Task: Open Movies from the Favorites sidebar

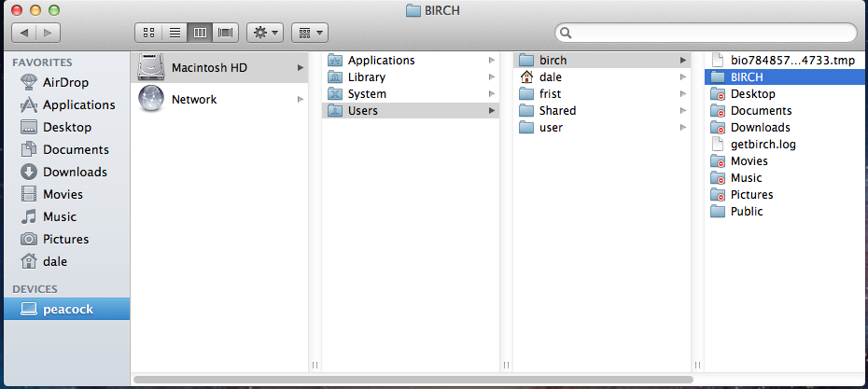Action: [x=63, y=194]
